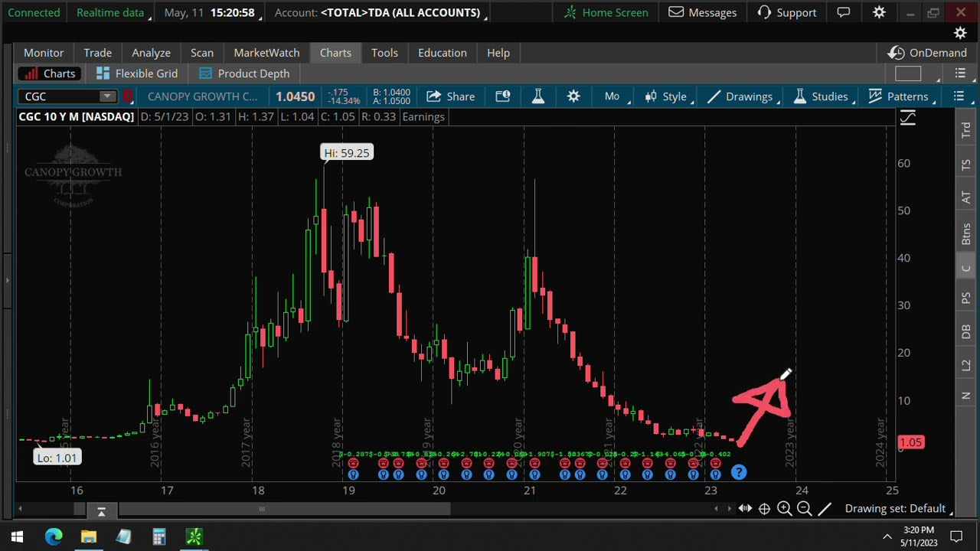Viewport: 980px width, 551px height.
Task: Open the DB sidebar gadget
Action: tap(965, 331)
